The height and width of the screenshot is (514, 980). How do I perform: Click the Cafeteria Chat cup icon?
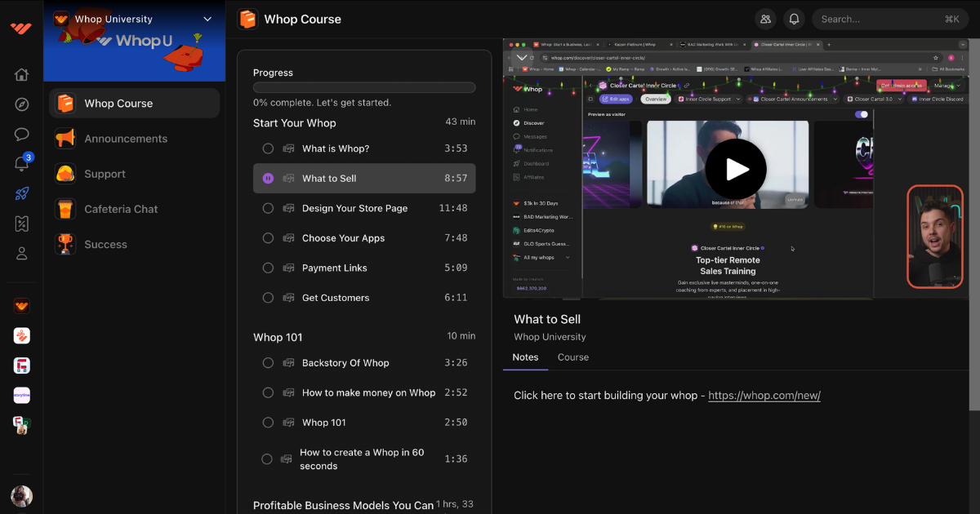pos(65,209)
